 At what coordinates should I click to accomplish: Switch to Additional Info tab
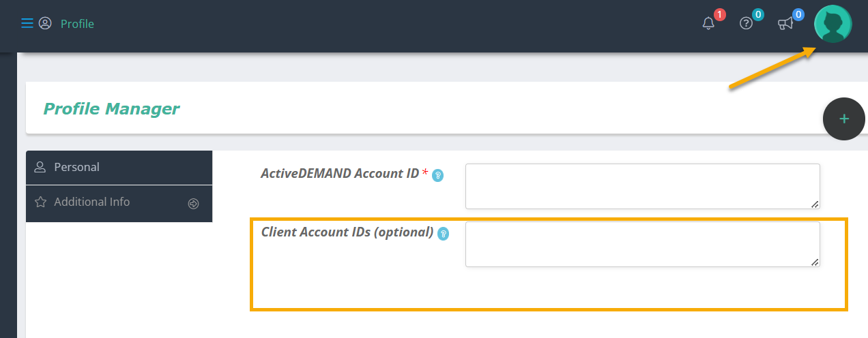coord(119,204)
